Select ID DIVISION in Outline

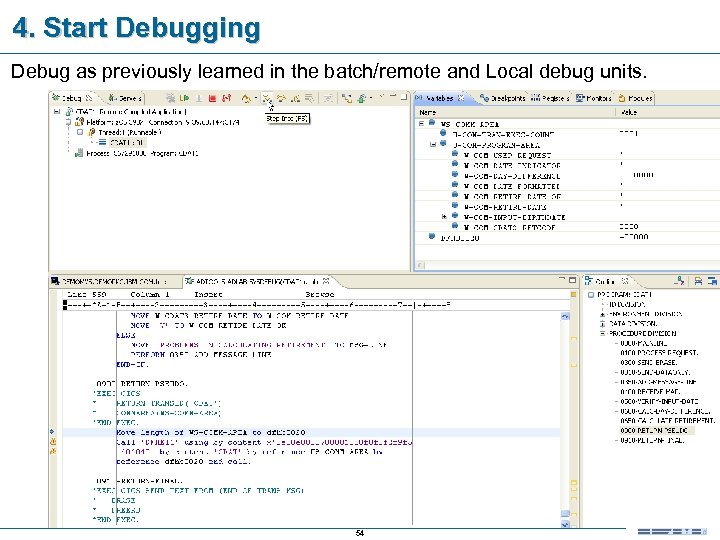pos(627,304)
